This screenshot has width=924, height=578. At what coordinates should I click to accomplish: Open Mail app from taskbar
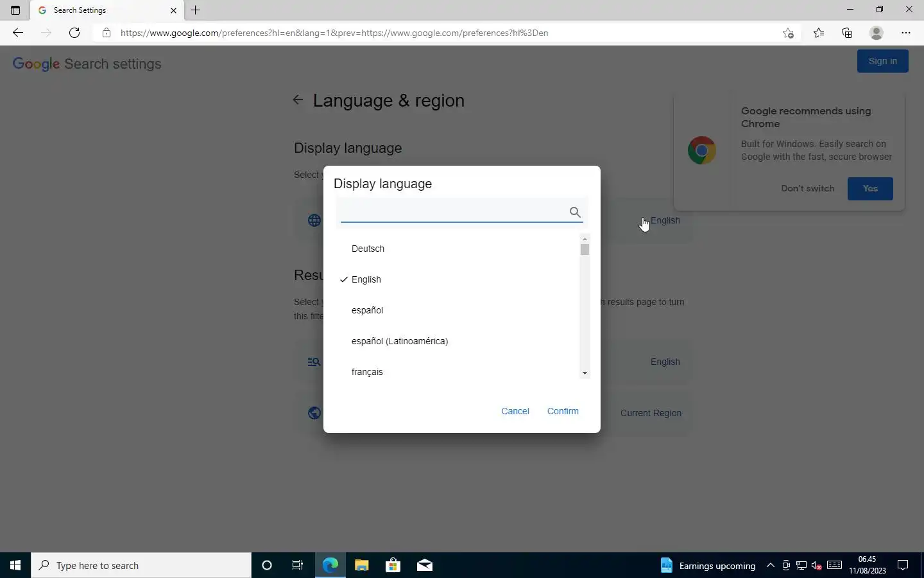click(425, 565)
